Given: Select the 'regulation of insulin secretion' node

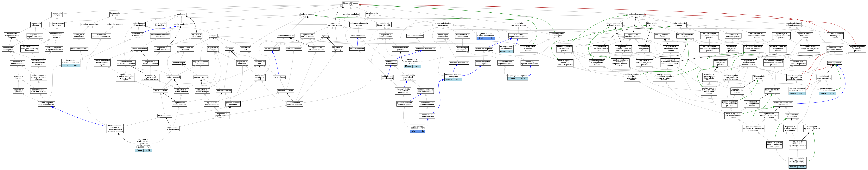Looking at the screenshot, I should coord(172,128).
